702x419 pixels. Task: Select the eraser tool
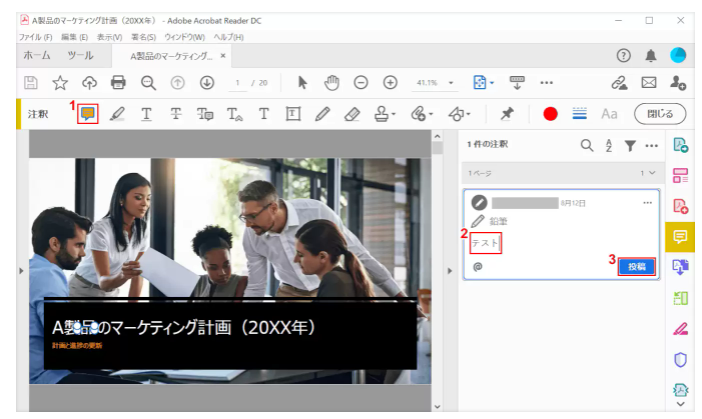click(x=351, y=114)
